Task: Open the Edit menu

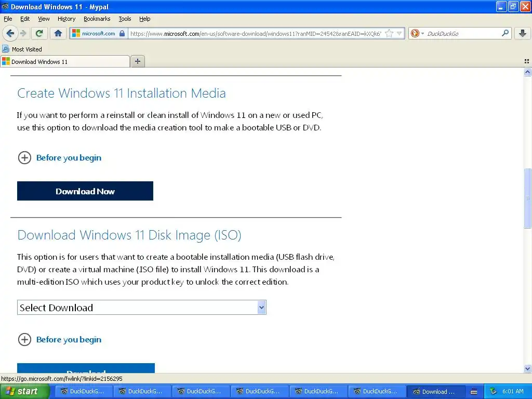Action: click(25, 19)
